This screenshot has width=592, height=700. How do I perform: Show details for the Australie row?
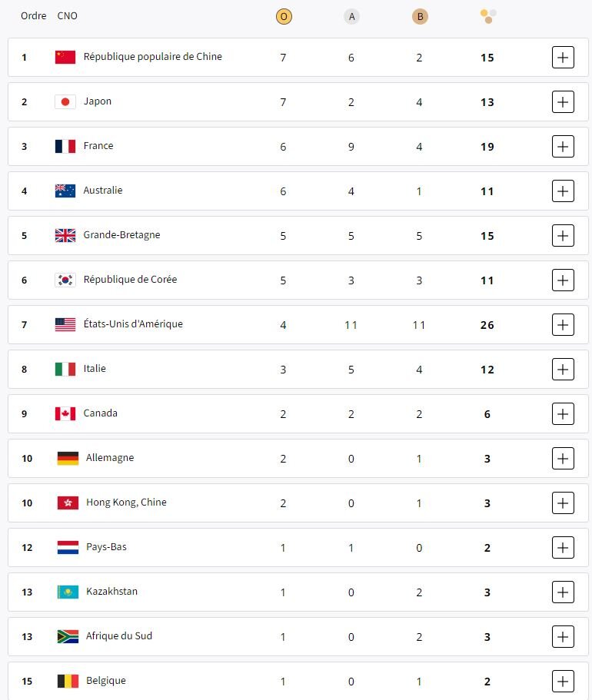pyautogui.click(x=563, y=191)
